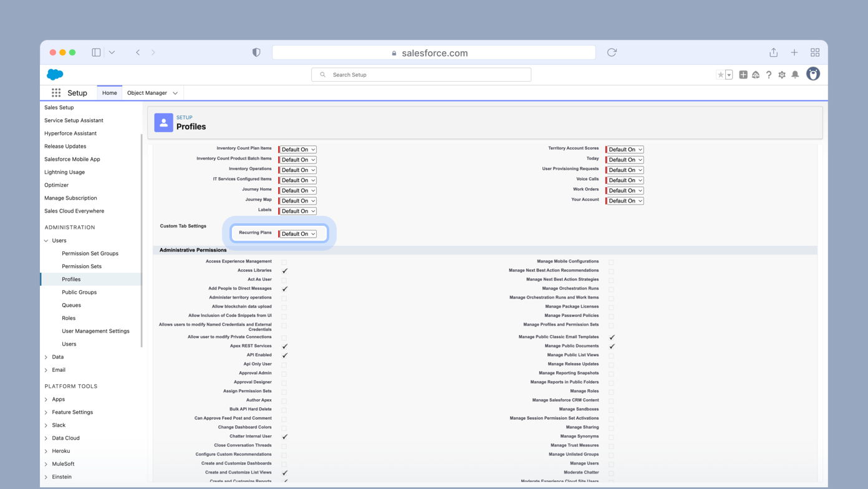Open the Trailhead Guidance Center icon

pyautogui.click(x=756, y=74)
